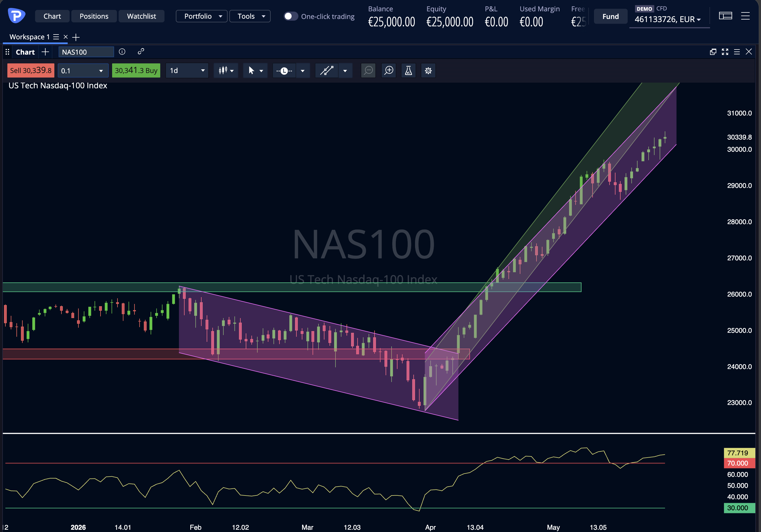Expand the Tools dropdown menu

250,16
